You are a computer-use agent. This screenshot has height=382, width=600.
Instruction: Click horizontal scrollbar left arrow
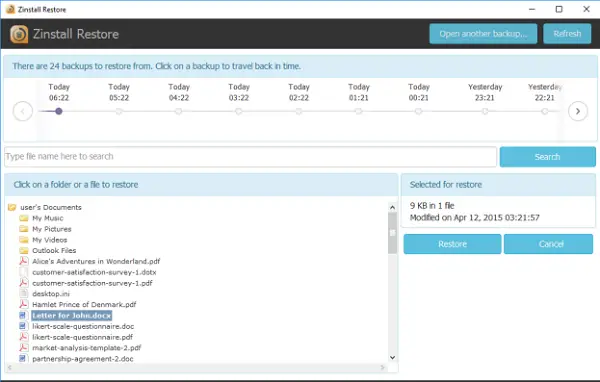(10, 367)
